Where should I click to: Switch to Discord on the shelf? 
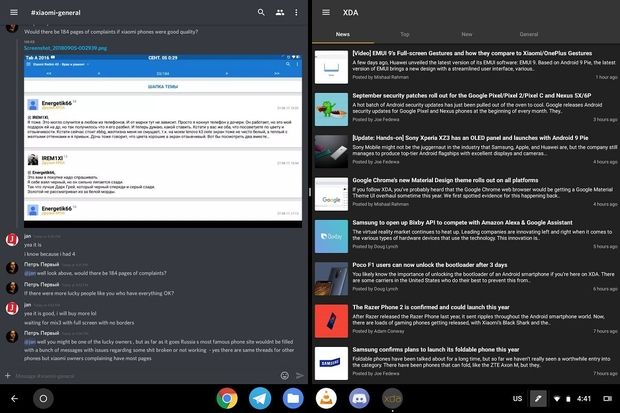click(x=359, y=398)
